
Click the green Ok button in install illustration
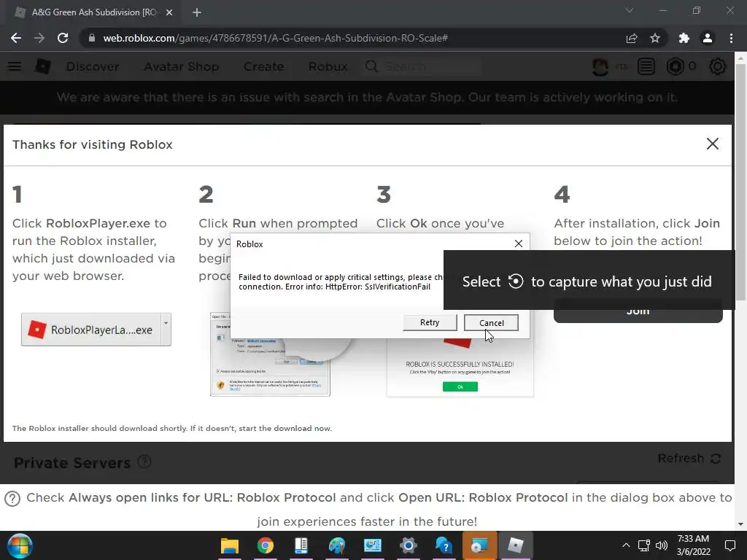tap(460, 386)
